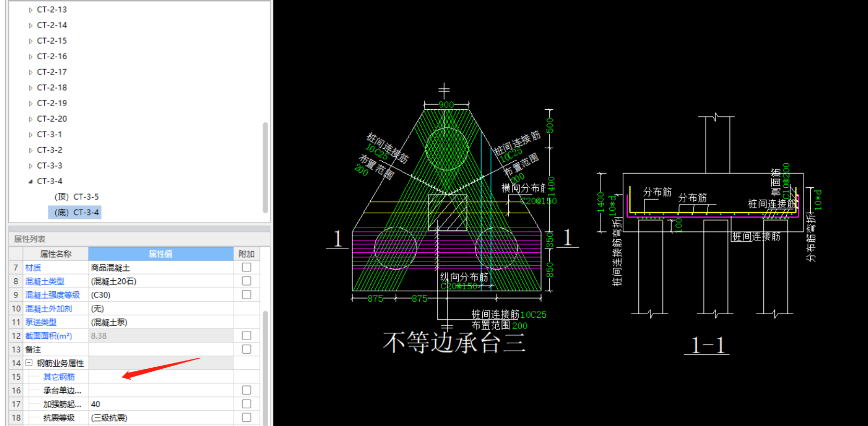The width and height of the screenshot is (868, 426).
Task: Click the 900 top dimension in drawing
Action: pyautogui.click(x=446, y=105)
